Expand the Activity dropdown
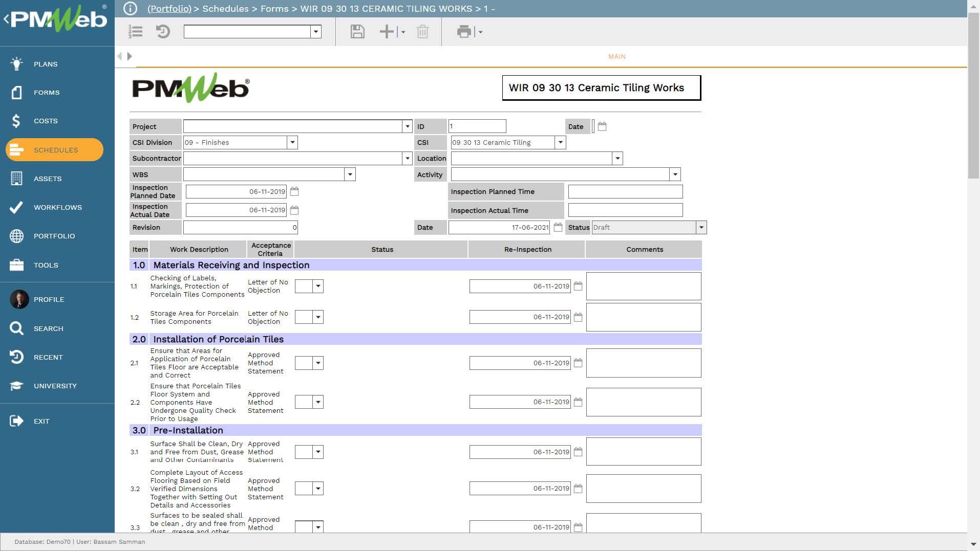 [675, 174]
